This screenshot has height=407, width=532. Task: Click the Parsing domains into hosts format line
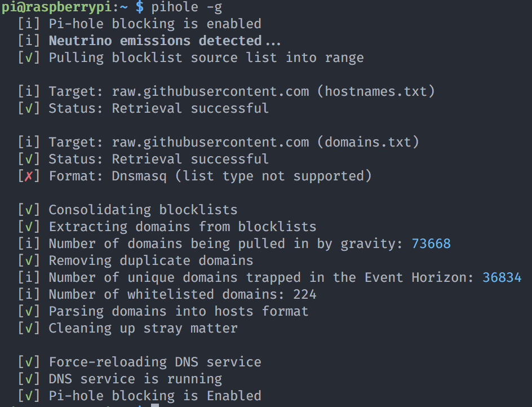click(178, 311)
